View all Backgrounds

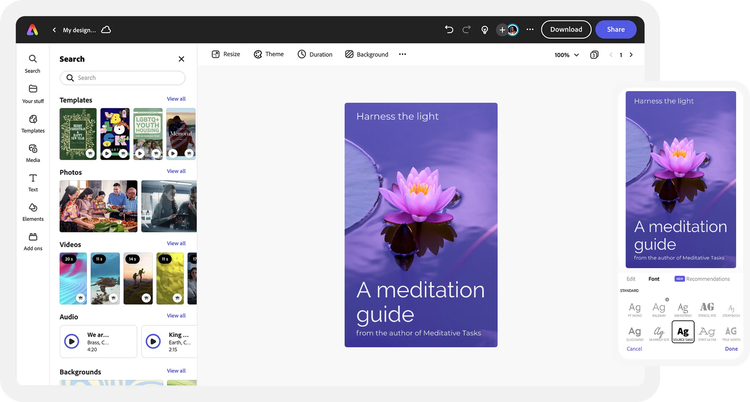click(176, 371)
